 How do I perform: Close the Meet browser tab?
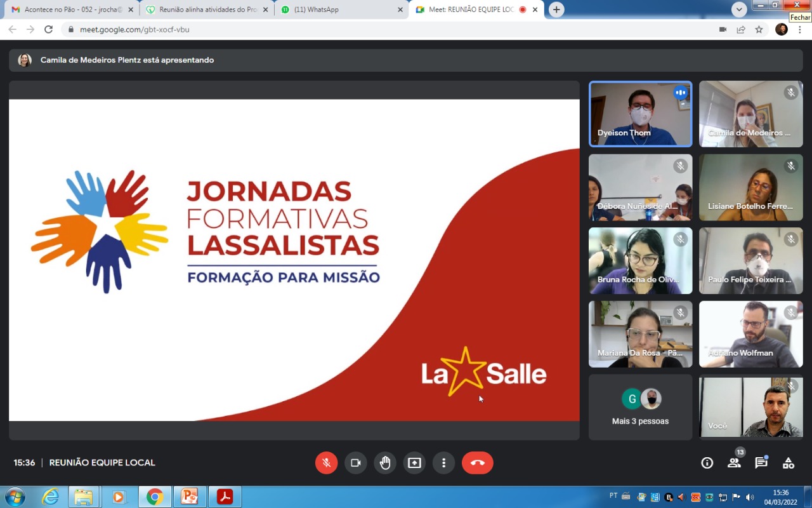point(535,10)
